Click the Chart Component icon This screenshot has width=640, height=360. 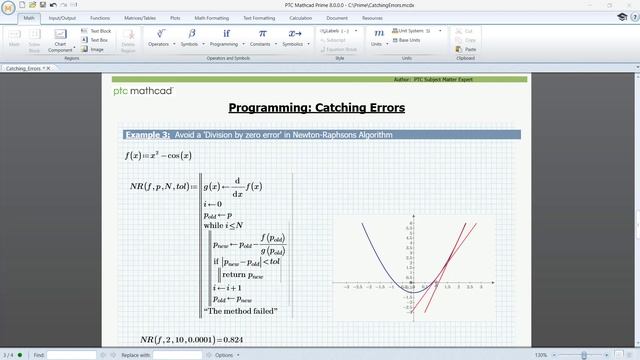[60, 34]
